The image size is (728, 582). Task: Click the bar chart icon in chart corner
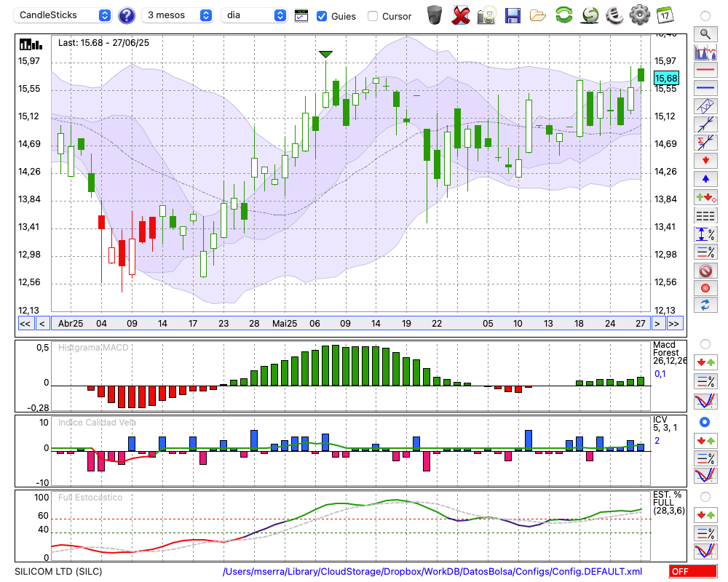click(31, 44)
